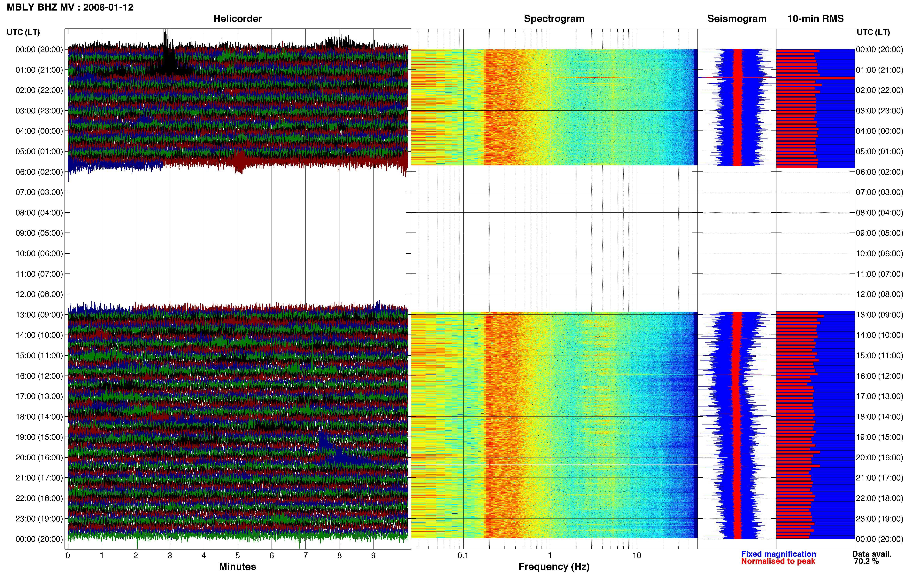This screenshot has width=924, height=578.
Task: Click minute tick 6 on the helicorder axis
Action: tap(272, 555)
